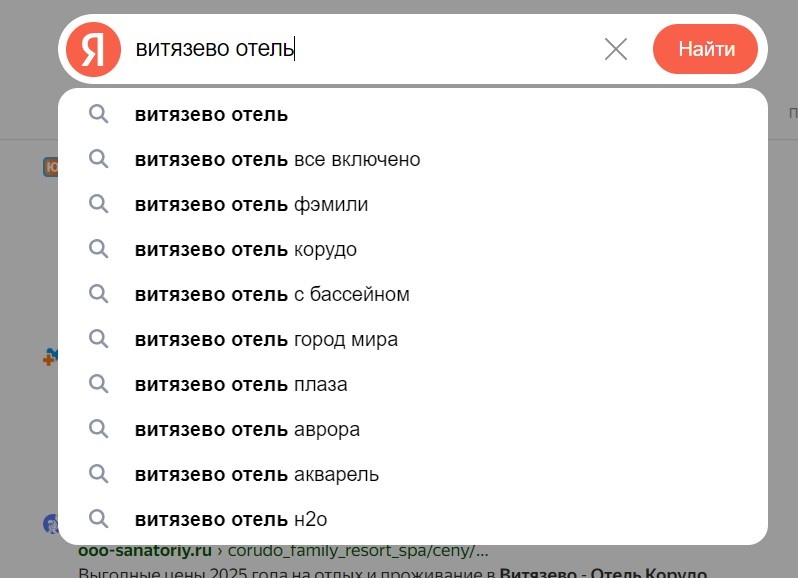Select the plain suggestion витязево отель
The height and width of the screenshot is (578, 798).
pos(413,114)
